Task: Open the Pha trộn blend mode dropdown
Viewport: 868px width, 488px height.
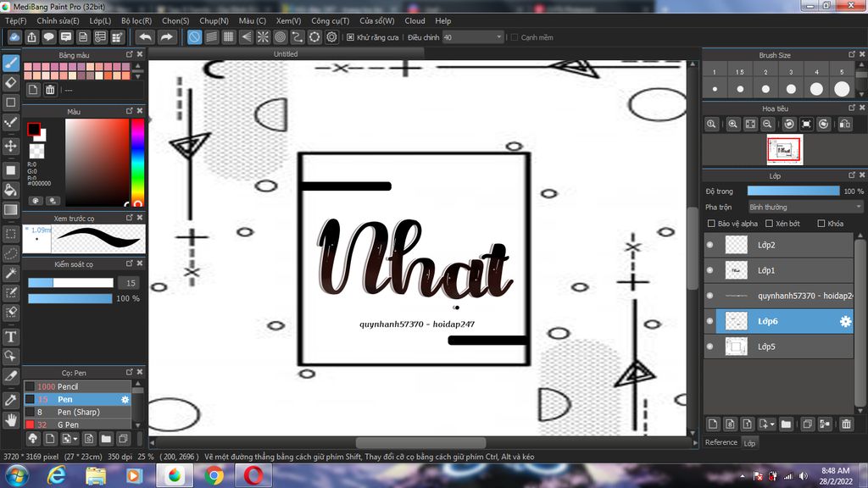Action: click(x=805, y=207)
